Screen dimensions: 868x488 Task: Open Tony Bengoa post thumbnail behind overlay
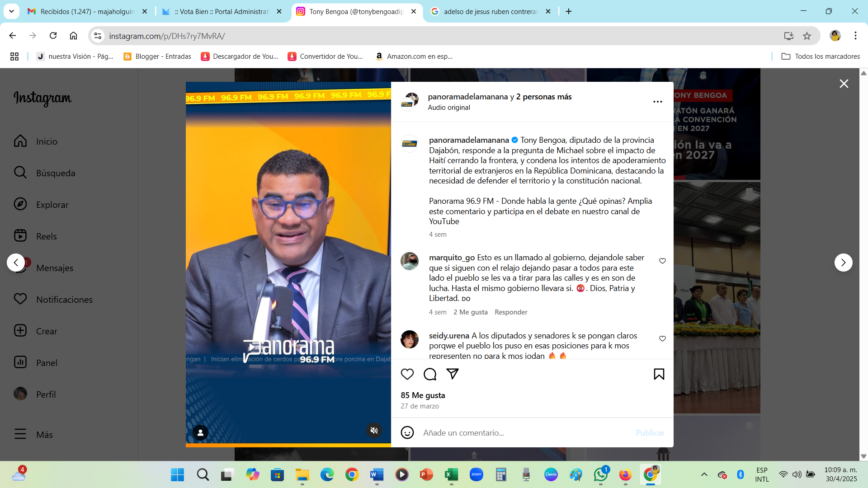tap(717, 124)
